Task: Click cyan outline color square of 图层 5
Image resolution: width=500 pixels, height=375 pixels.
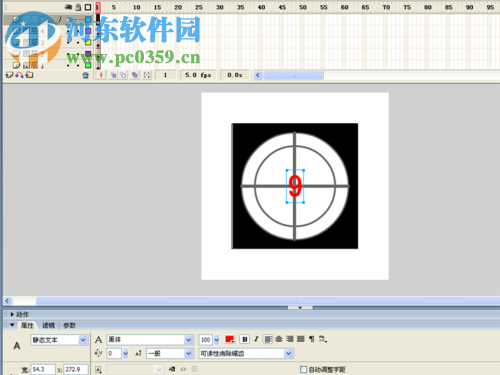Action: pos(88,20)
